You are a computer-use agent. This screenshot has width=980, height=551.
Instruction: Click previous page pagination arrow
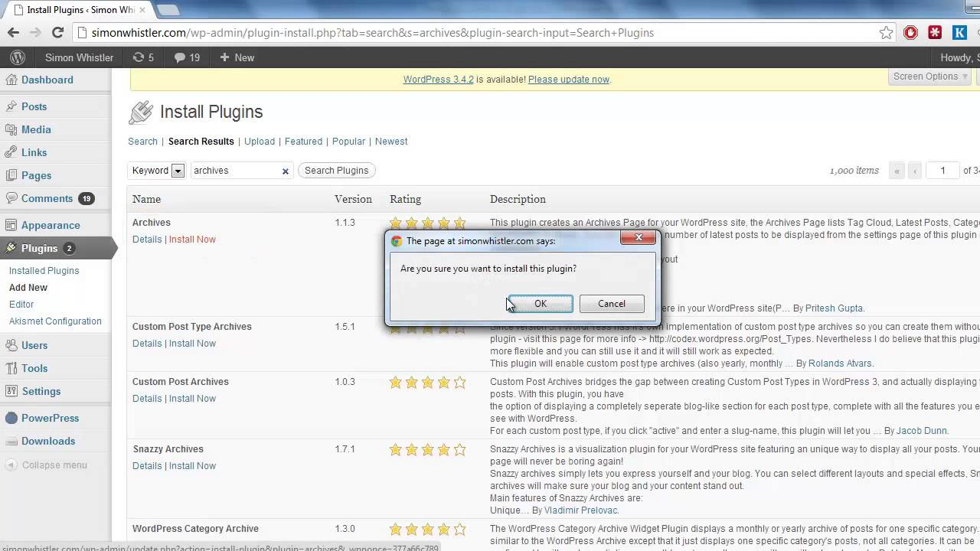click(914, 171)
